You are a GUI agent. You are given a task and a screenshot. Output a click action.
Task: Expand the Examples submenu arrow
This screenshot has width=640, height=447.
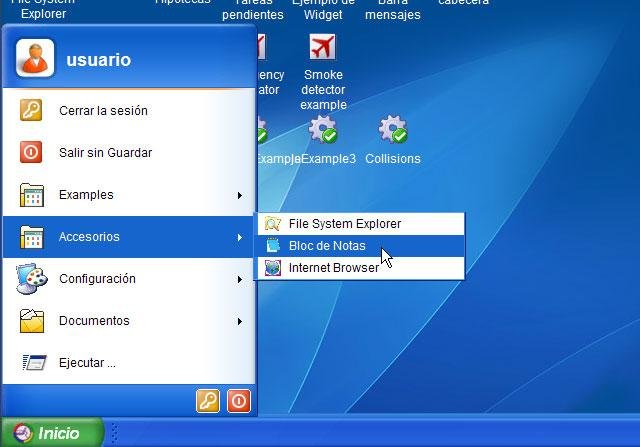tap(240, 196)
